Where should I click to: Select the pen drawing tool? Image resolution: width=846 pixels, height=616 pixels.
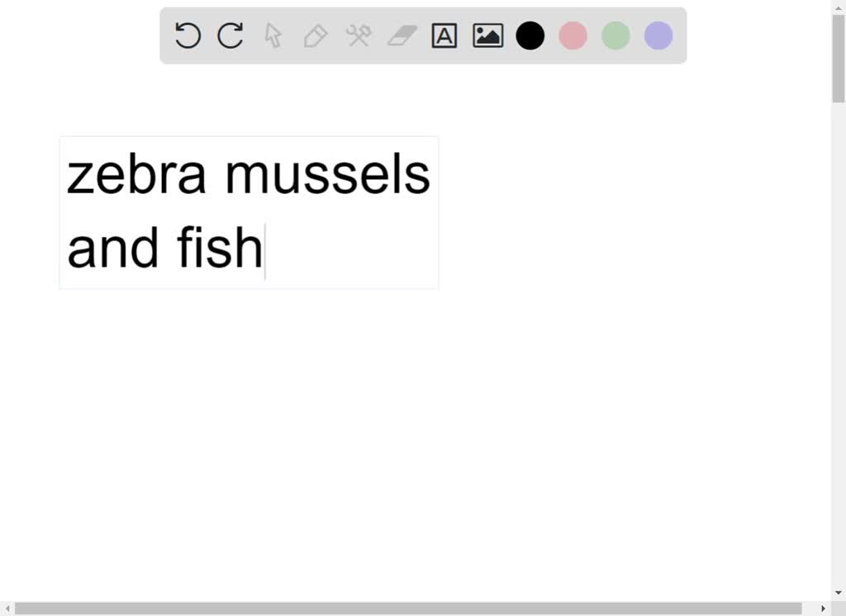pyautogui.click(x=316, y=36)
